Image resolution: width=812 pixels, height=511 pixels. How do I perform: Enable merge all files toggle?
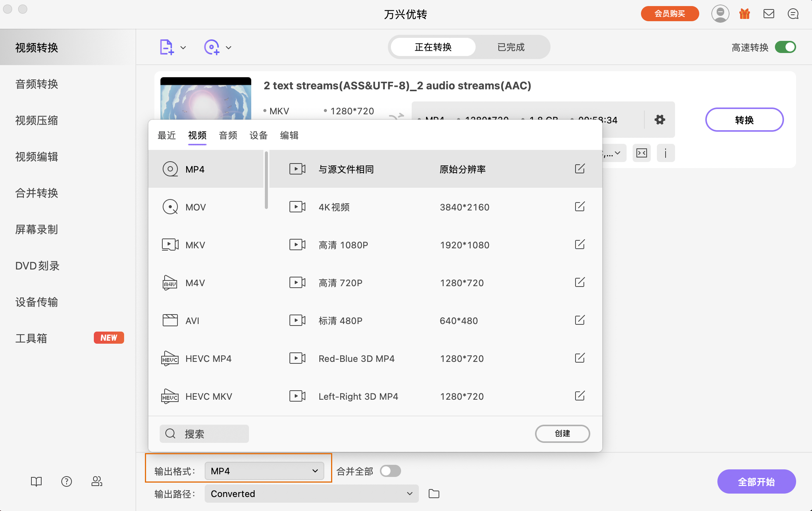click(390, 471)
